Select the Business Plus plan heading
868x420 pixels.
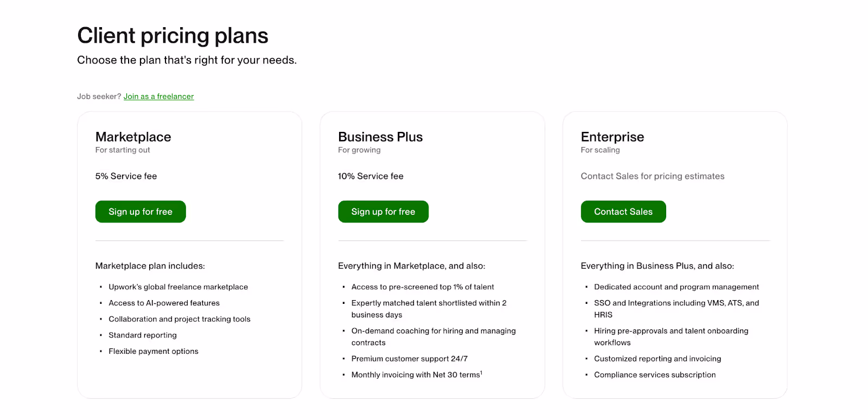click(x=380, y=137)
